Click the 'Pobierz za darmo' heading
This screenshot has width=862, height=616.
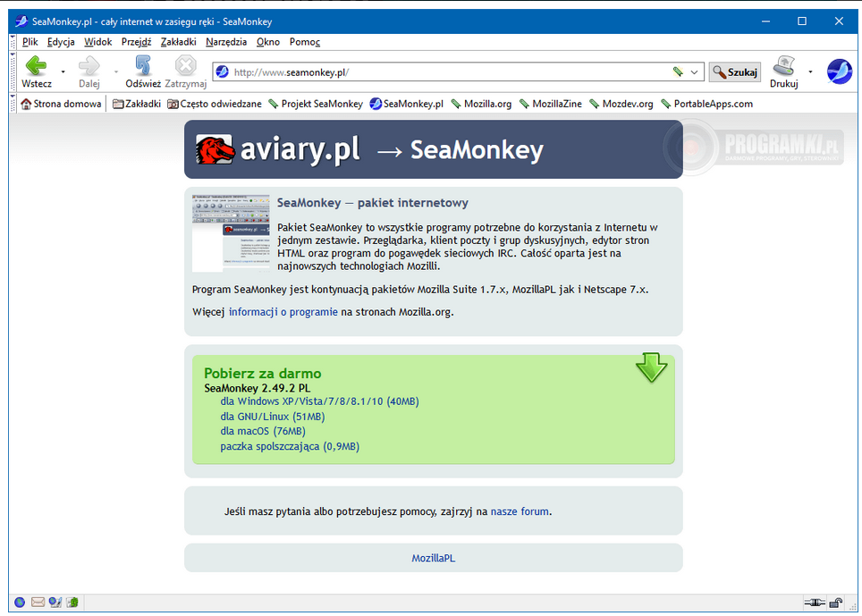[262, 374]
